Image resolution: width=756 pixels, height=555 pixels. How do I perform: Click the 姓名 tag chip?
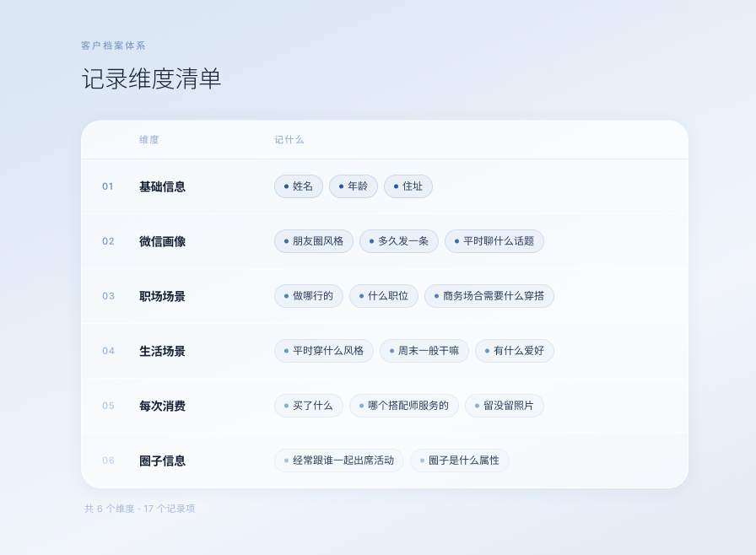[x=299, y=186]
